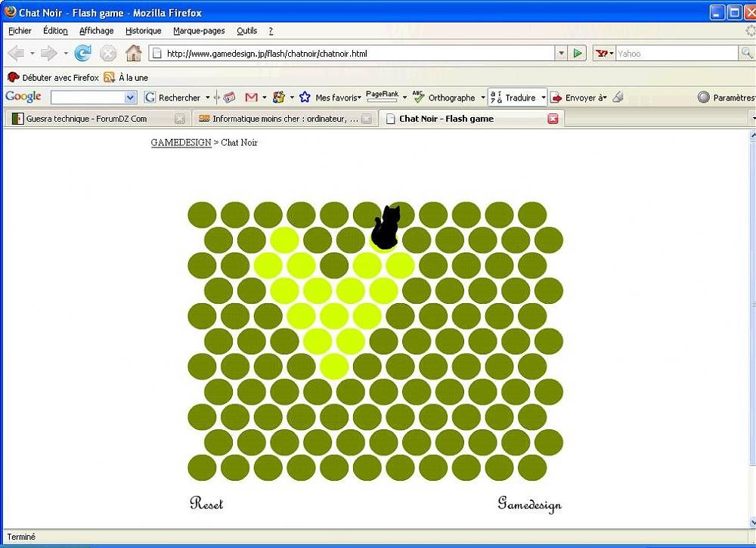Go to the Home page icon
756x548 pixels.
click(x=133, y=54)
